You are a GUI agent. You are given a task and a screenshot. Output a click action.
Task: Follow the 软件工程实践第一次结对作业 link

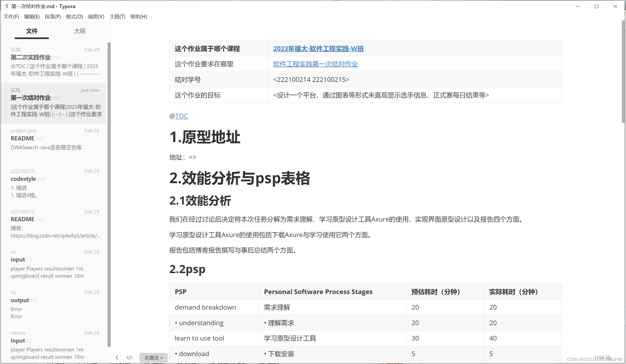tap(315, 64)
